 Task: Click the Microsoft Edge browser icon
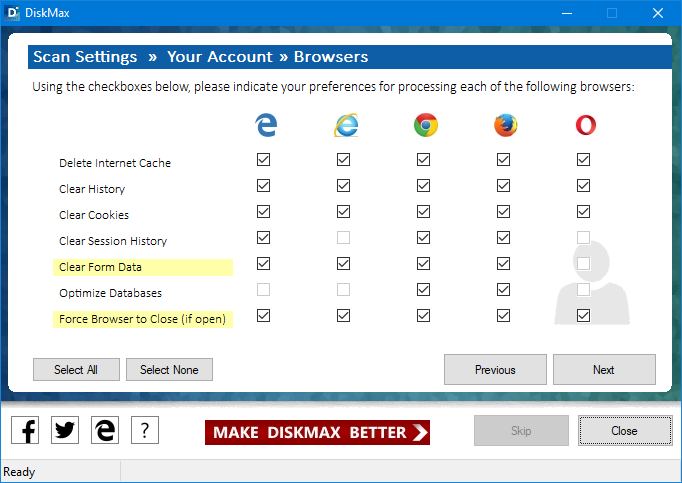coord(266,125)
